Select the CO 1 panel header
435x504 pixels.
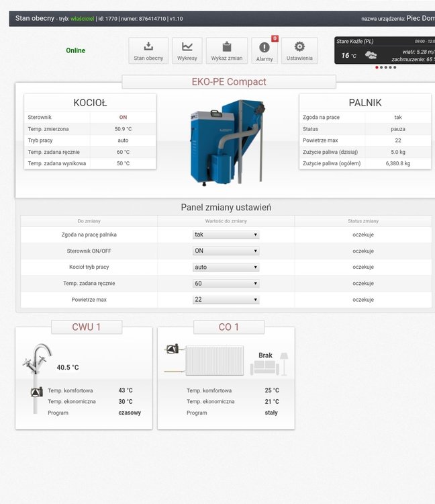tap(228, 327)
